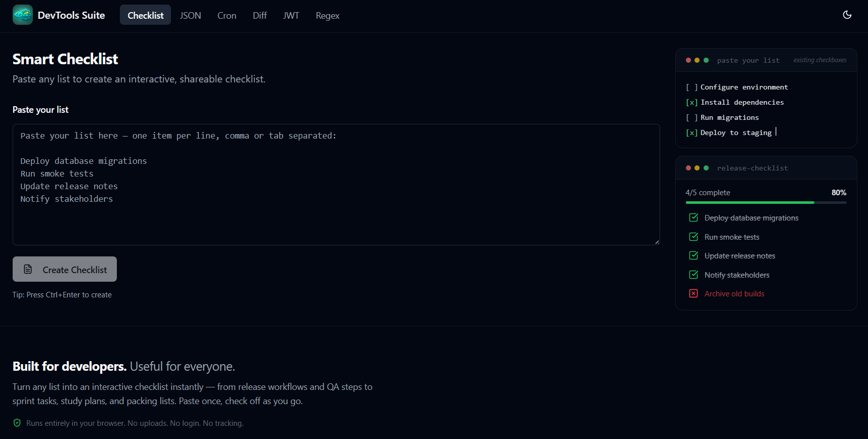Toggle [x] marker before Deploy to staging
Viewport: 868px width, 439px height.
click(x=691, y=133)
